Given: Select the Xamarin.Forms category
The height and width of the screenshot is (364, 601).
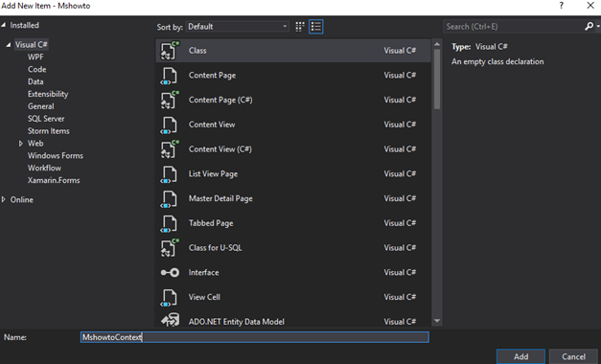Looking at the screenshot, I should 54,180.
